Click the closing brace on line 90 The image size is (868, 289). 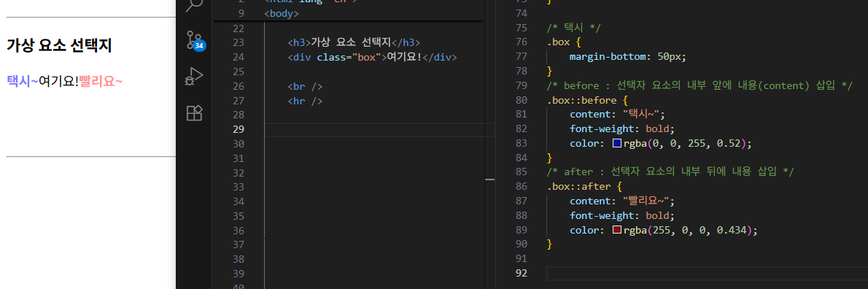(549, 244)
